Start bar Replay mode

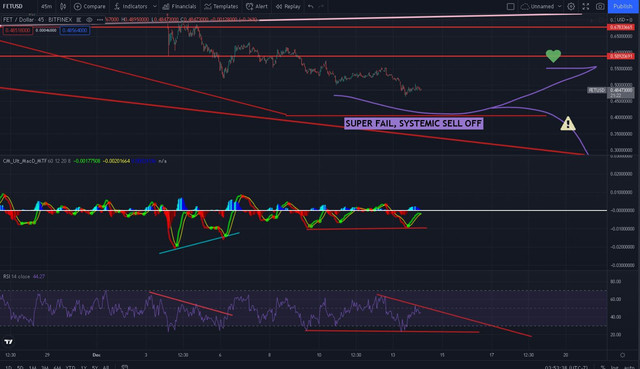pos(288,6)
